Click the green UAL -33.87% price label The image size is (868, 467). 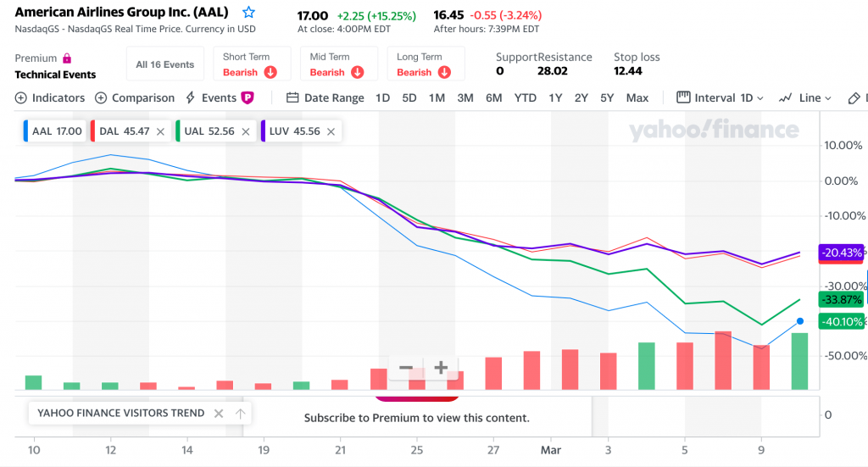(x=841, y=299)
